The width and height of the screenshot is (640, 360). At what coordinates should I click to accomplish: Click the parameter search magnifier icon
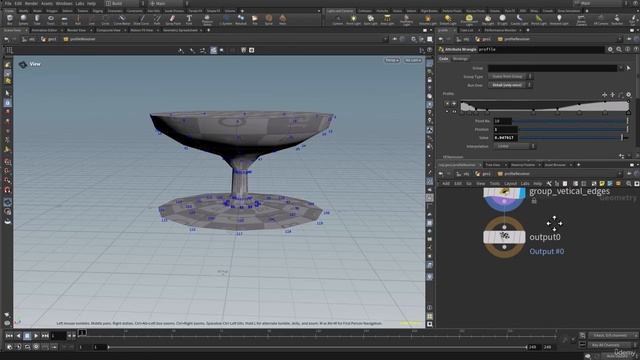pyautogui.click(x=619, y=49)
